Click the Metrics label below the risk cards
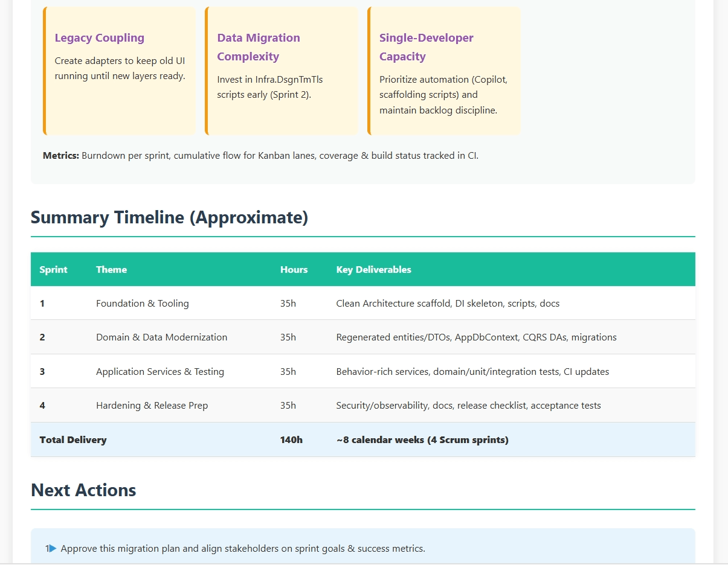Viewport: 728px width, 565px height. (x=60, y=156)
